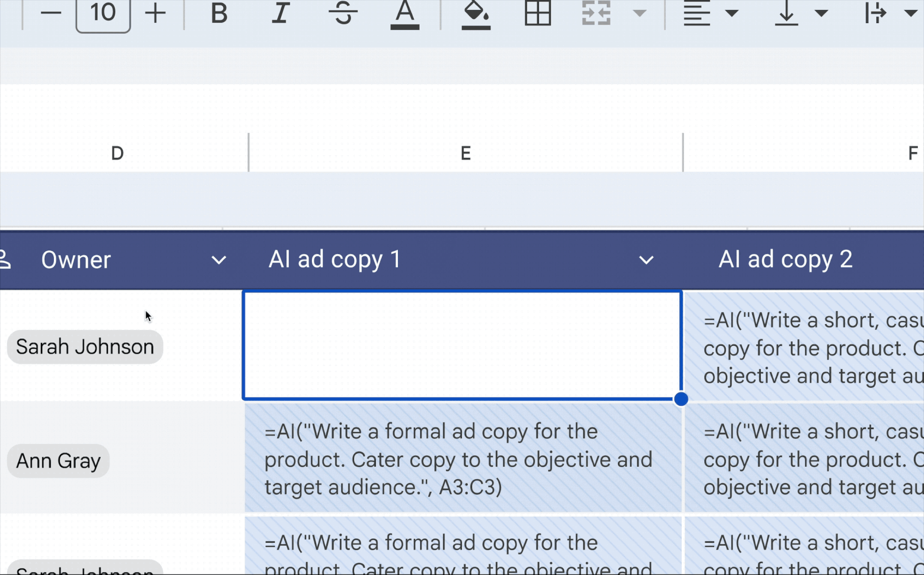Click the text wrapping icon
The height and width of the screenshot is (575, 924).
(876, 13)
